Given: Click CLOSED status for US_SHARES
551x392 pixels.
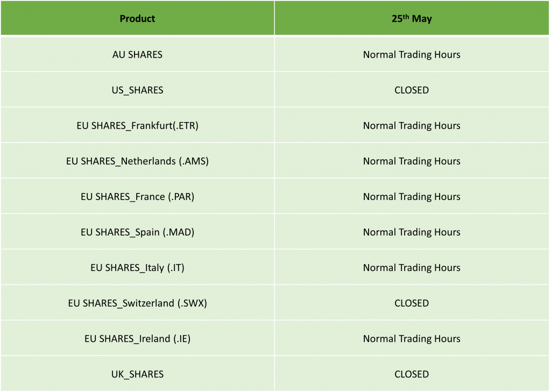Looking at the screenshot, I should point(412,90).
